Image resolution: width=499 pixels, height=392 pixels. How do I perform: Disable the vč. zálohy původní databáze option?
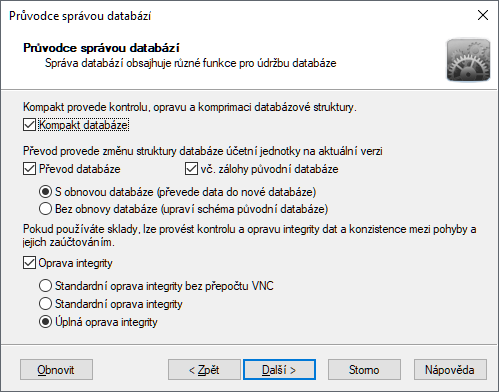pos(191,169)
